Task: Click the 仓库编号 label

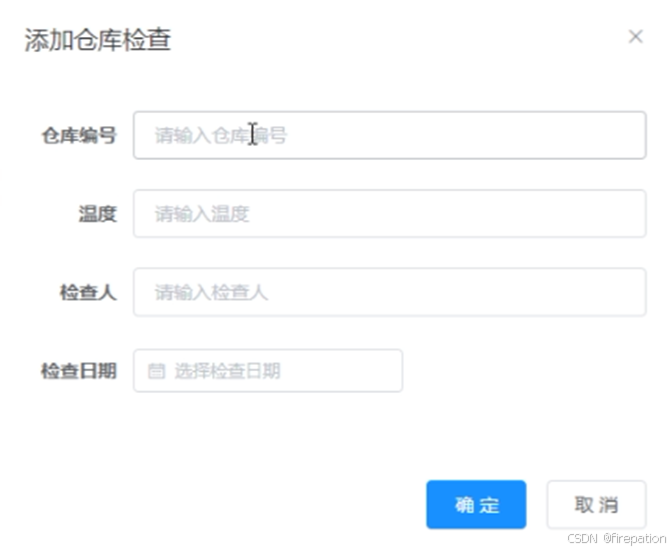Action: (x=79, y=136)
